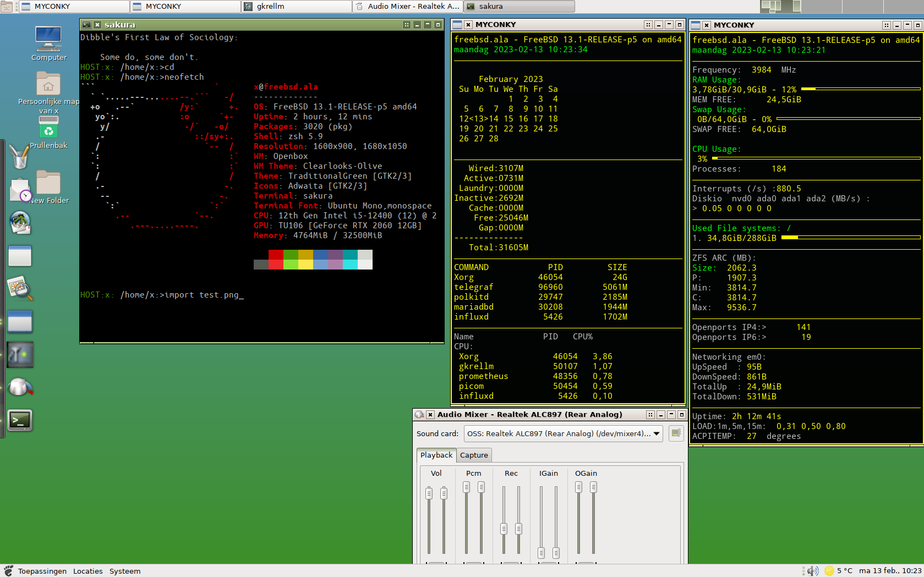The width and height of the screenshot is (924, 577).
Task: Open the Sound card dropdown
Action: coord(564,433)
